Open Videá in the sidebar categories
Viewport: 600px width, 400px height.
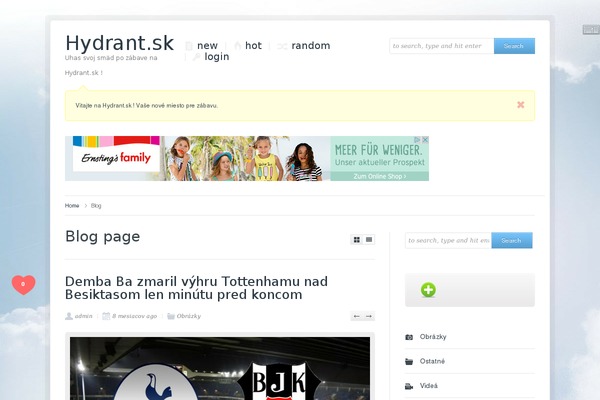coord(429,386)
